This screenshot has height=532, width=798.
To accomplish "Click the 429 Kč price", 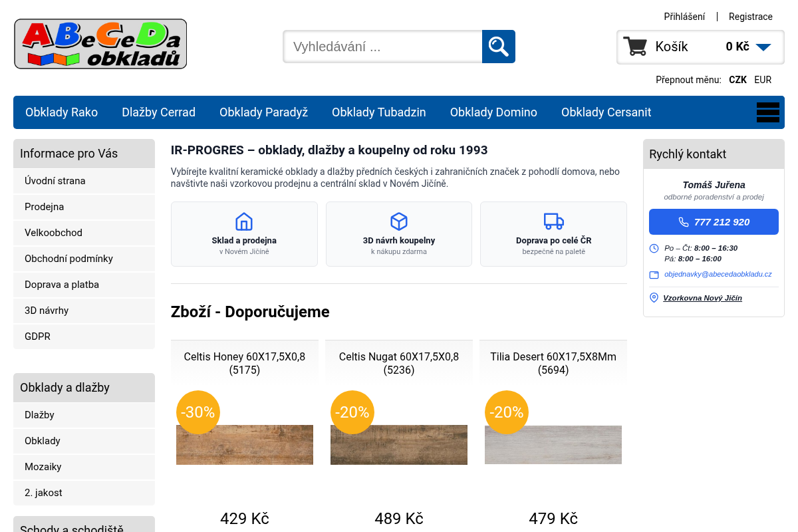I will coord(245,519).
